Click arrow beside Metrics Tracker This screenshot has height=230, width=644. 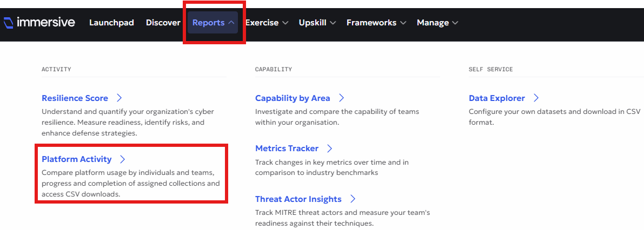[329, 148]
